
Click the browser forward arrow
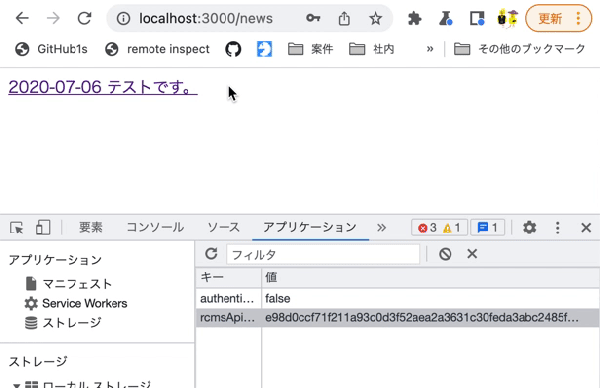coord(53,18)
